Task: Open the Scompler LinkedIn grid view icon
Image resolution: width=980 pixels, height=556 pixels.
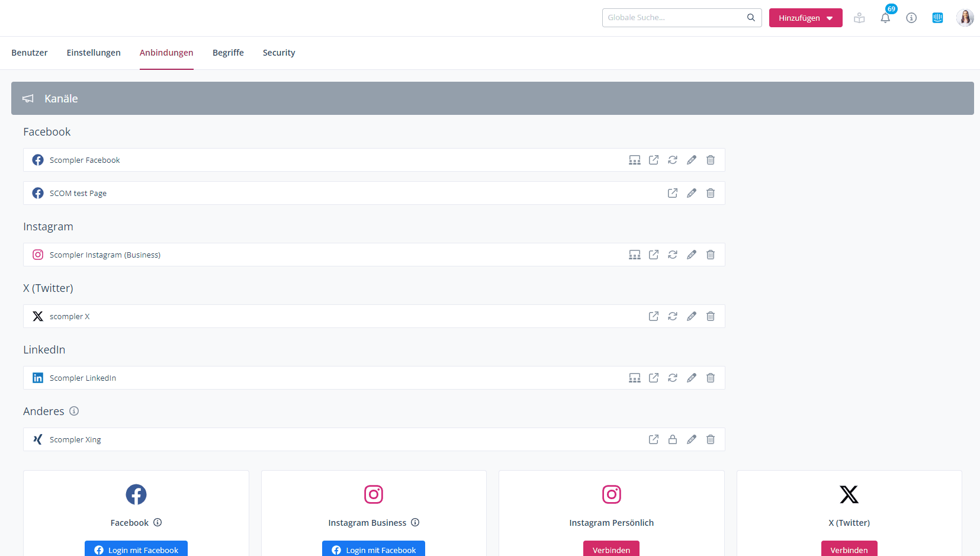Action: (x=635, y=378)
